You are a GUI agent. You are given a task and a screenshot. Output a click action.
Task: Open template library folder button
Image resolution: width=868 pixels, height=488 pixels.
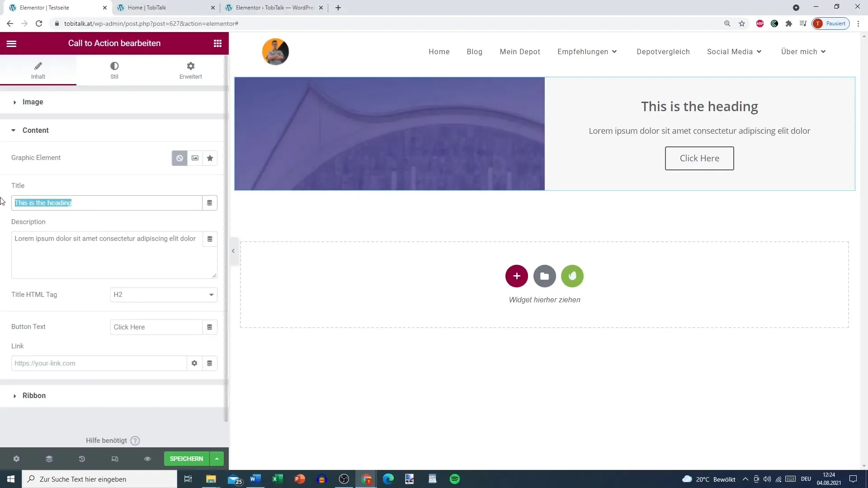pyautogui.click(x=544, y=276)
